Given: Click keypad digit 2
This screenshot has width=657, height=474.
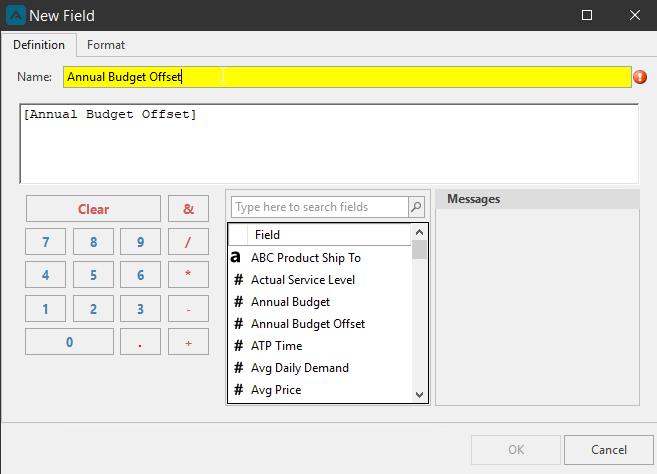Looking at the screenshot, I should coord(93,308).
